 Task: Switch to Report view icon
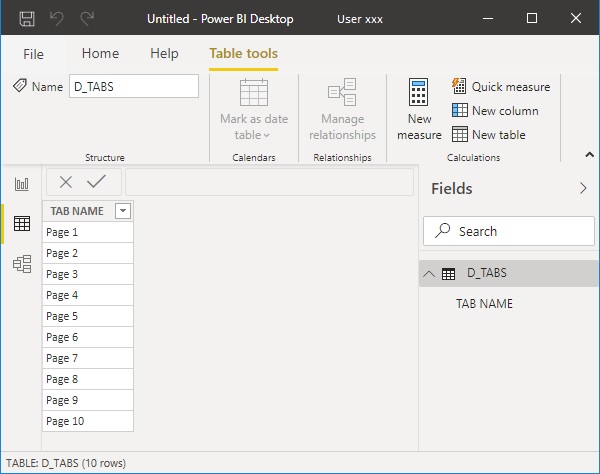pyautogui.click(x=21, y=184)
